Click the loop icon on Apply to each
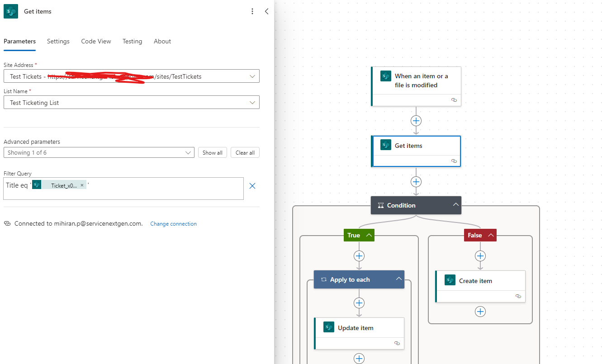The image size is (602, 364). click(x=323, y=279)
